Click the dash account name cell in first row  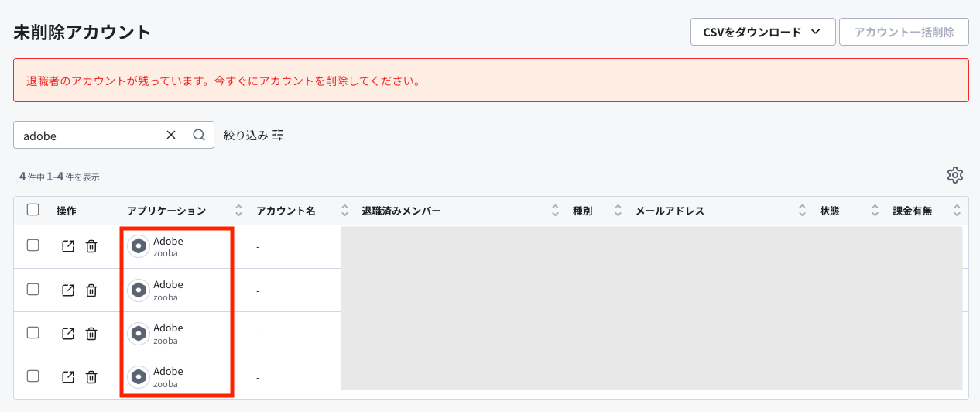click(258, 247)
